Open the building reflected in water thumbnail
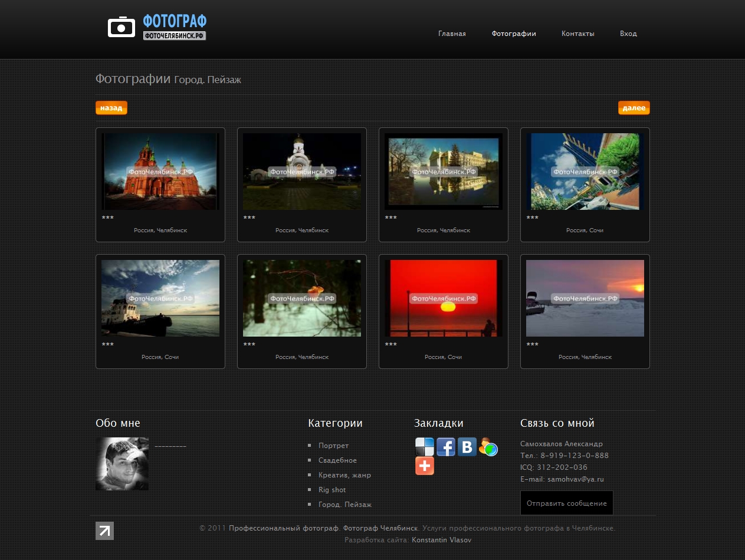Screen dimensions: 745x560 [444, 172]
